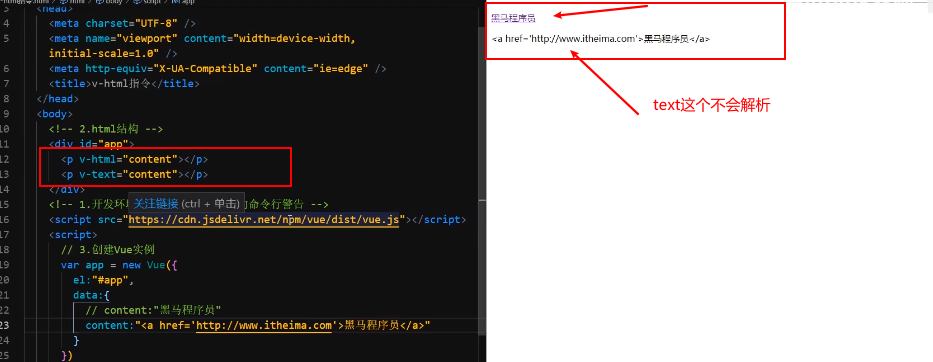Click the 关注链接 (ctrl + 单击) hover tooltip
The height and width of the screenshot is (362, 933).
coord(186,204)
